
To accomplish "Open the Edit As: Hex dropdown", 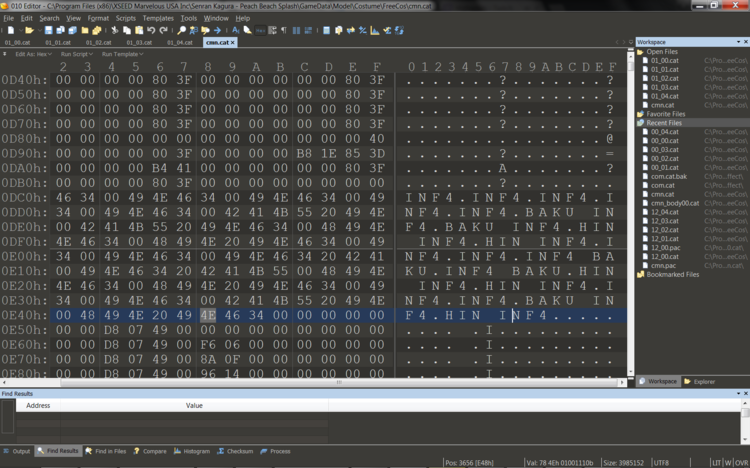I will click(x=33, y=54).
